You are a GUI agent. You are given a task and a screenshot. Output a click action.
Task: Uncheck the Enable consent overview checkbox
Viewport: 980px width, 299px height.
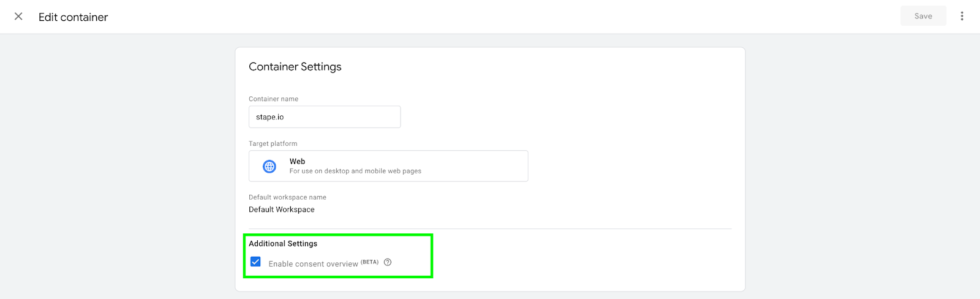pyautogui.click(x=256, y=262)
